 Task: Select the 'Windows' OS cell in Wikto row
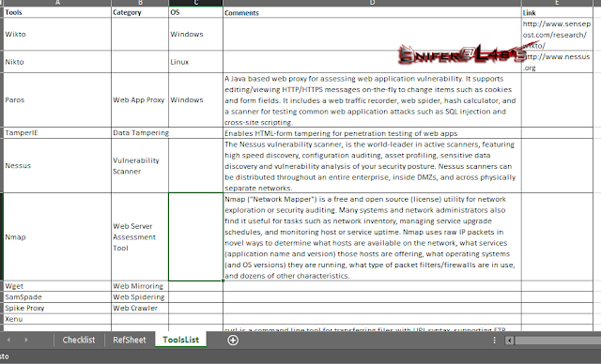click(196, 34)
